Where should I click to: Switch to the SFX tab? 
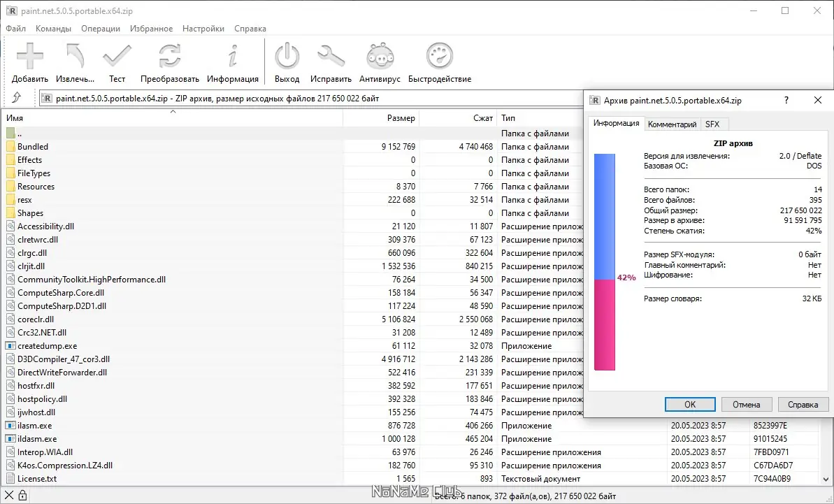pyautogui.click(x=712, y=124)
